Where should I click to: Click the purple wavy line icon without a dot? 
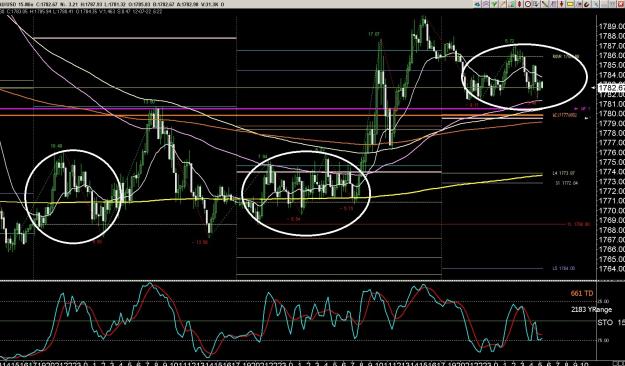485,4
